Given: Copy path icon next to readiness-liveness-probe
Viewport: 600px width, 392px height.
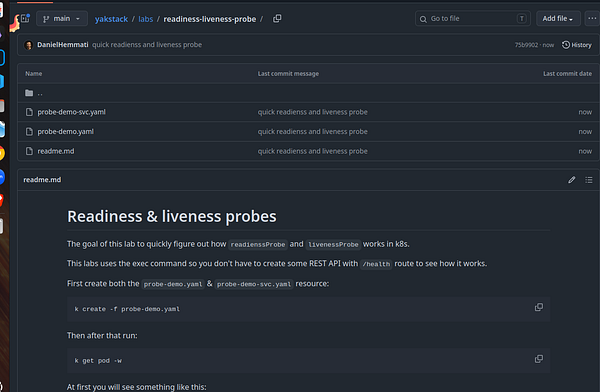Looking at the screenshot, I should pos(277,19).
